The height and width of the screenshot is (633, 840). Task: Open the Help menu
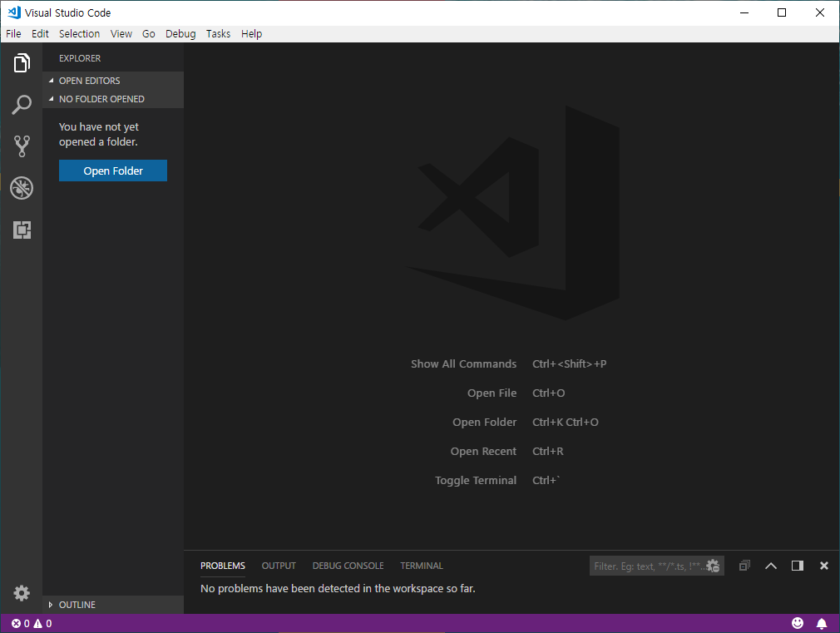pyautogui.click(x=251, y=34)
